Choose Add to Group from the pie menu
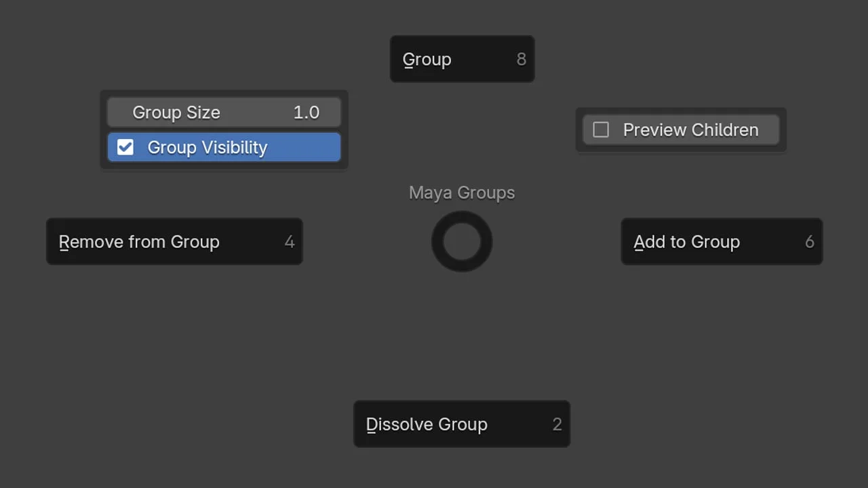 722,241
